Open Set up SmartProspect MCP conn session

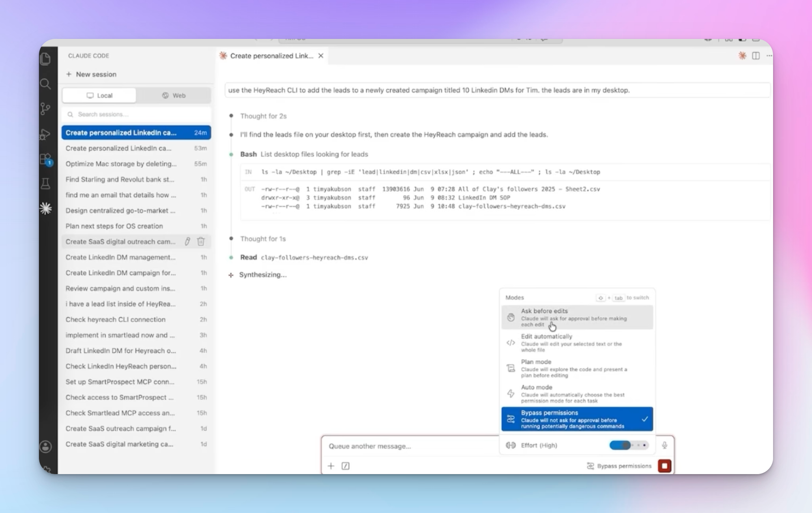click(x=136, y=382)
